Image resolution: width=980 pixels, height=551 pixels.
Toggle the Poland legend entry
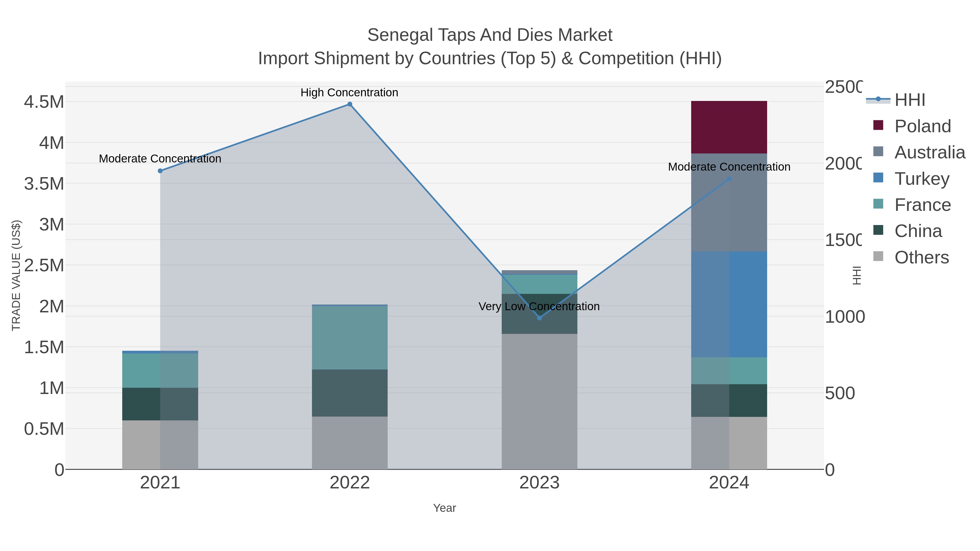click(912, 126)
